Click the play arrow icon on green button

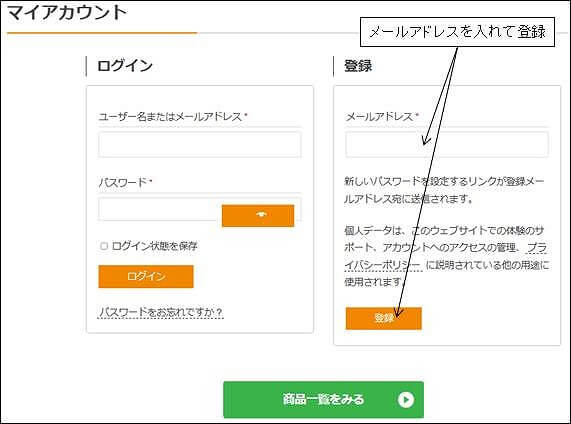coord(406,400)
